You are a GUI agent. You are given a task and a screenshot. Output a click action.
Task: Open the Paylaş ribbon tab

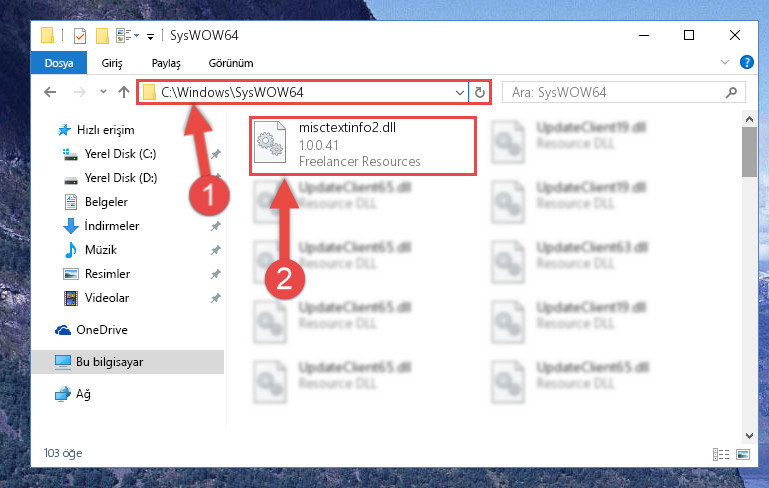coord(166,63)
